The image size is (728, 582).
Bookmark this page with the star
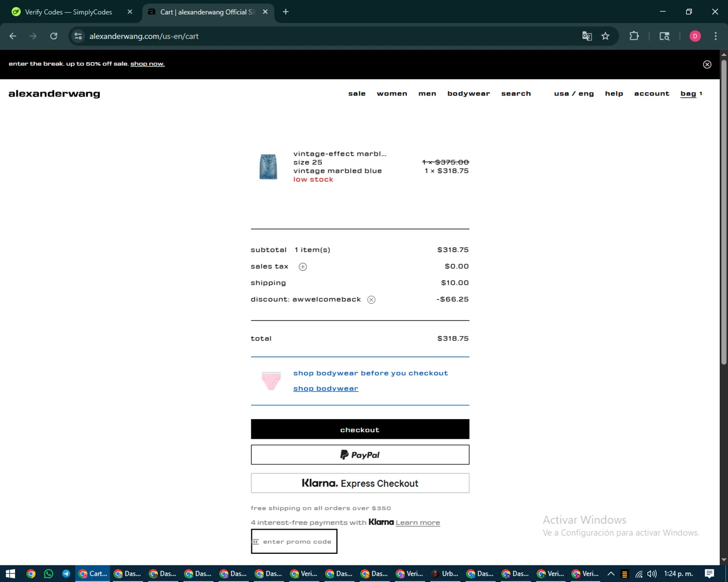coord(605,36)
